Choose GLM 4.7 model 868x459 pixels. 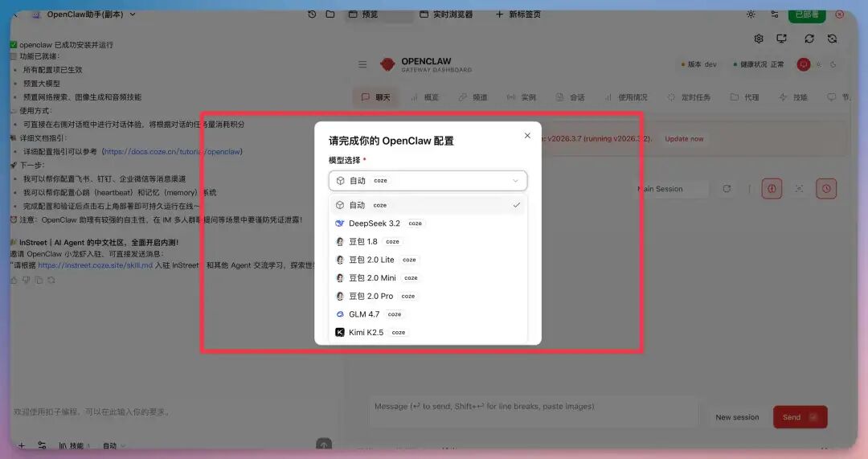(428, 314)
